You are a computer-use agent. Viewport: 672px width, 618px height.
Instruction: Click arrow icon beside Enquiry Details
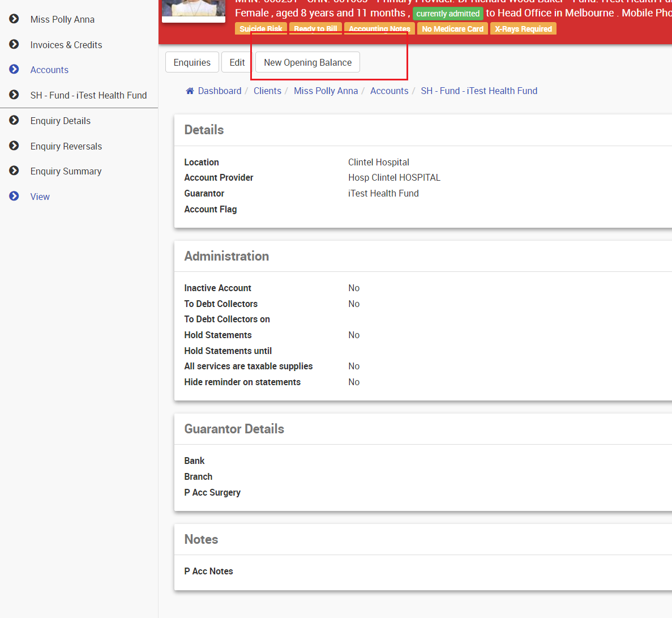click(14, 120)
